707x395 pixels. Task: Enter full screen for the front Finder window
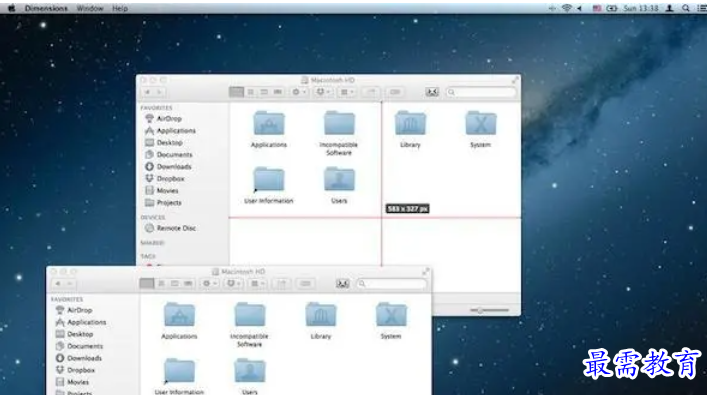click(x=425, y=271)
